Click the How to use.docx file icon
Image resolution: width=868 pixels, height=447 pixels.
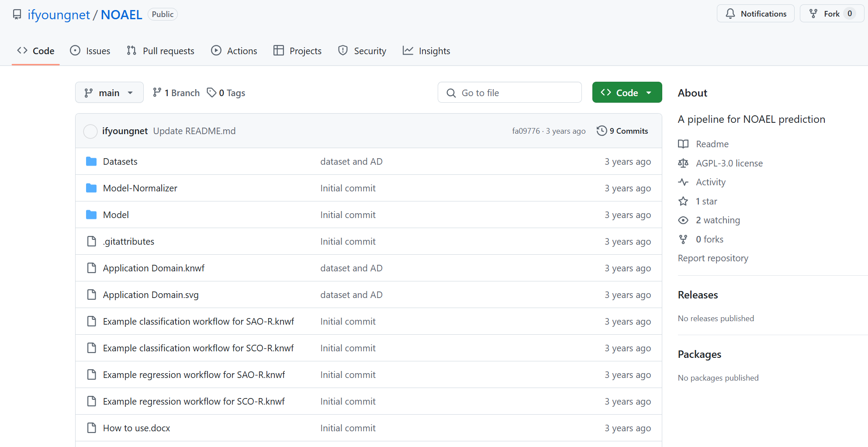(x=91, y=428)
